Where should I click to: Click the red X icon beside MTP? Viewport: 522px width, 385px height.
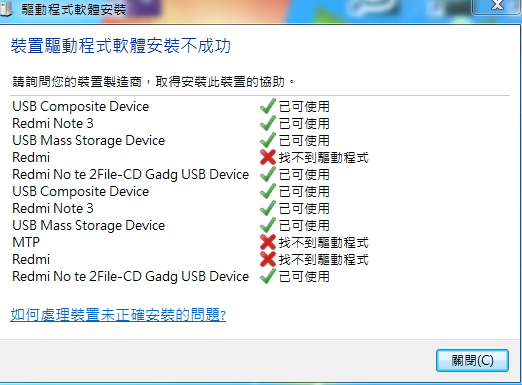[268, 242]
